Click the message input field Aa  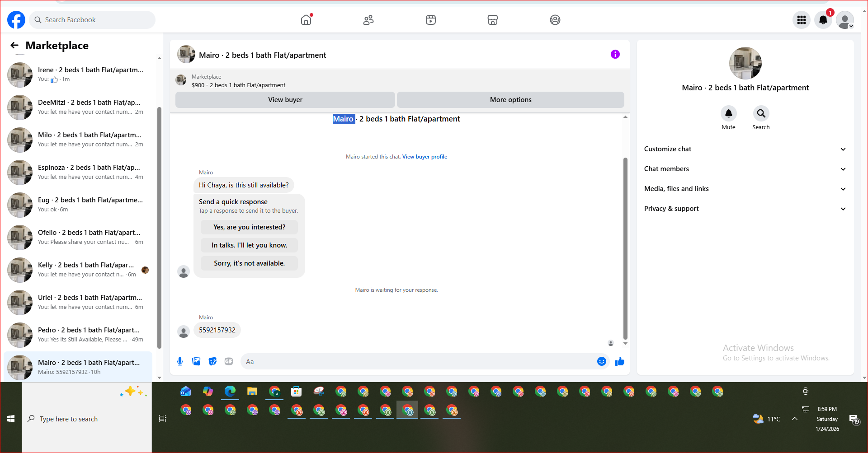pos(418,361)
